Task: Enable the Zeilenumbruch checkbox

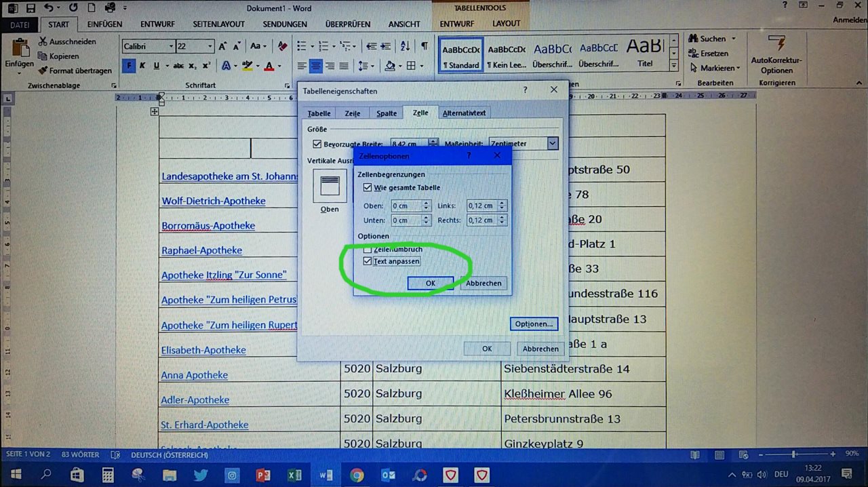Action: click(x=368, y=250)
